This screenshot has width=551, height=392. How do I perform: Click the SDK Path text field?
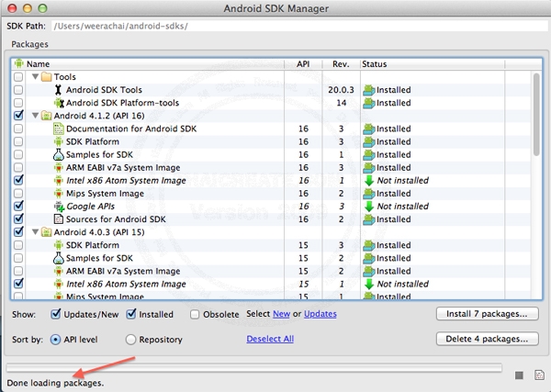pos(299,27)
